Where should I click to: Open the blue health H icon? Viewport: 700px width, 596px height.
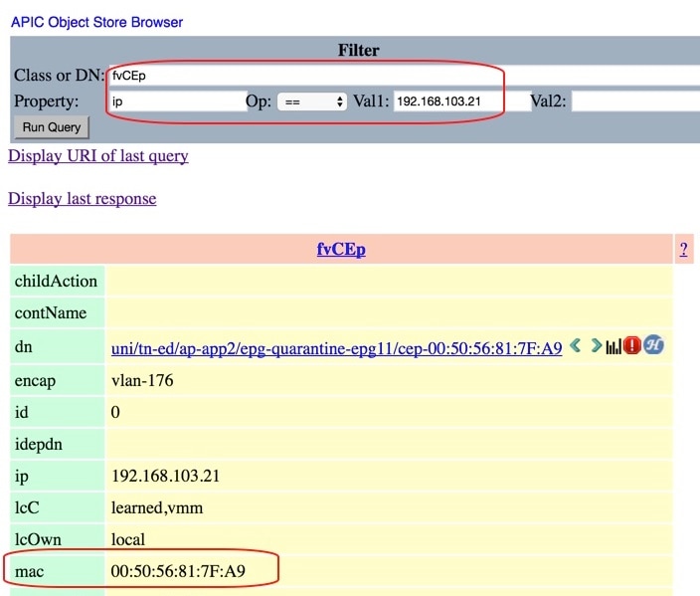point(653,345)
